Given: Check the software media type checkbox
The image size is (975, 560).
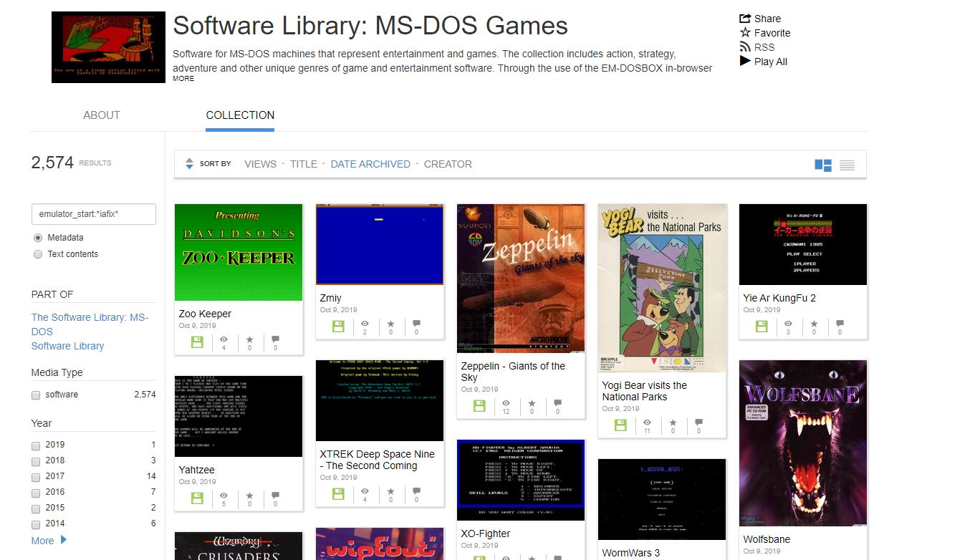Looking at the screenshot, I should pos(36,395).
